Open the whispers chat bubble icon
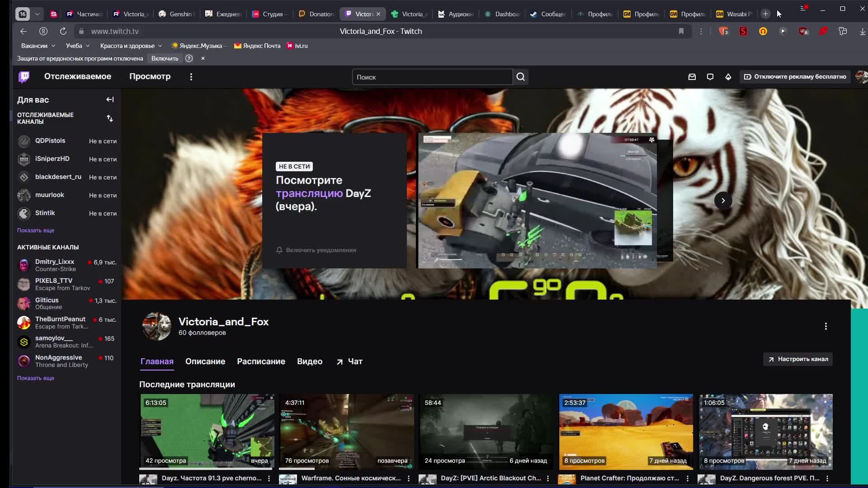This screenshot has height=488, width=868. click(710, 77)
